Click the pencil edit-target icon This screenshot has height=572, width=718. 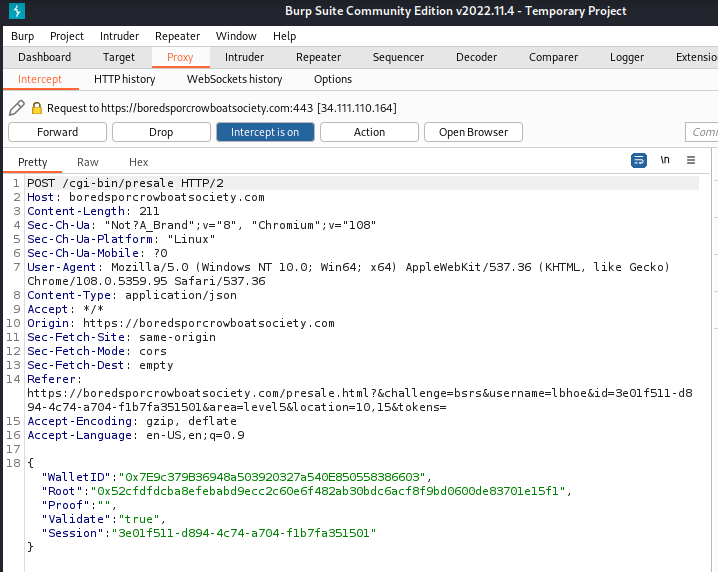(x=17, y=108)
